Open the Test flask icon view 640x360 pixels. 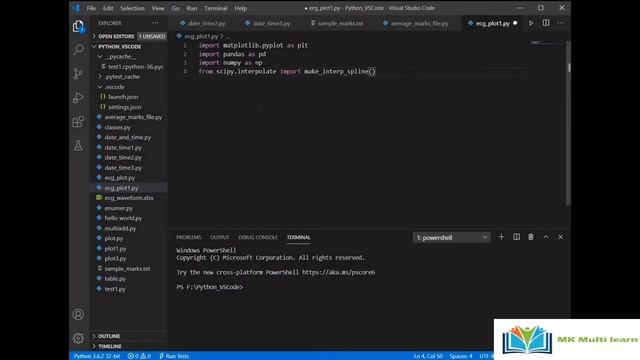(78, 146)
